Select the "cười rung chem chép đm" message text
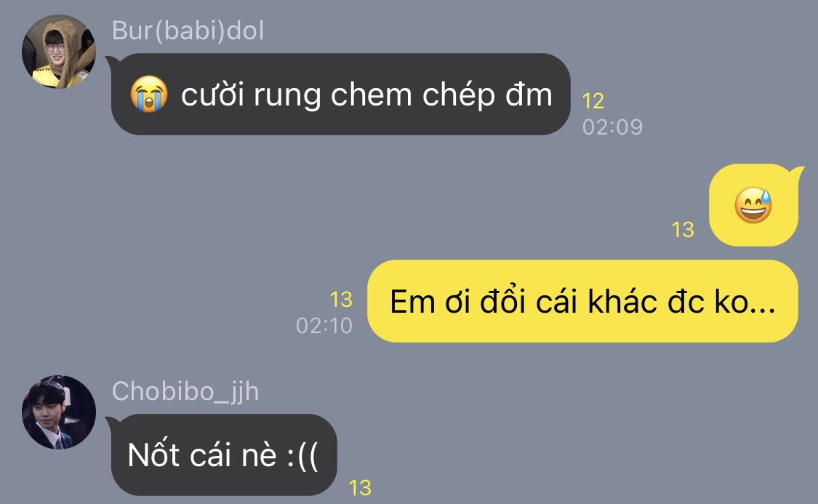The width and height of the screenshot is (818, 504). tap(366, 95)
